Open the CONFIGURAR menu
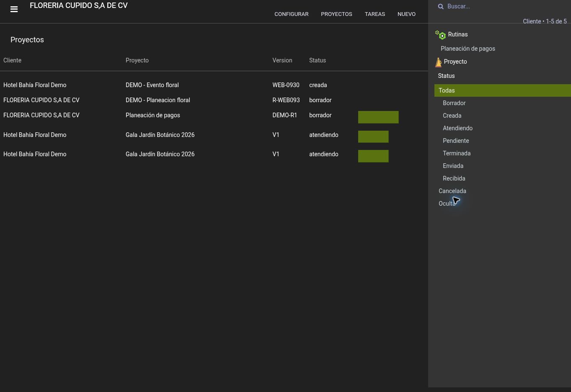The image size is (571, 392). coord(292,14)
